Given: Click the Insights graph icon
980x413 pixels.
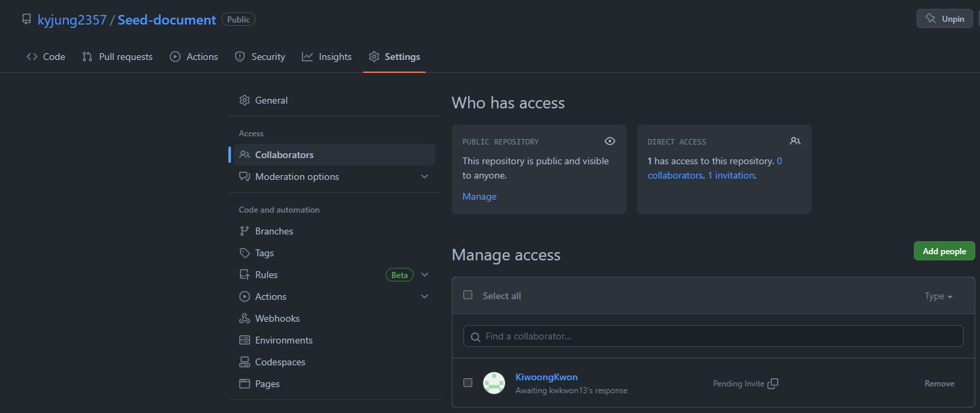Looking at the screenshot, I should tap(307, 57).
